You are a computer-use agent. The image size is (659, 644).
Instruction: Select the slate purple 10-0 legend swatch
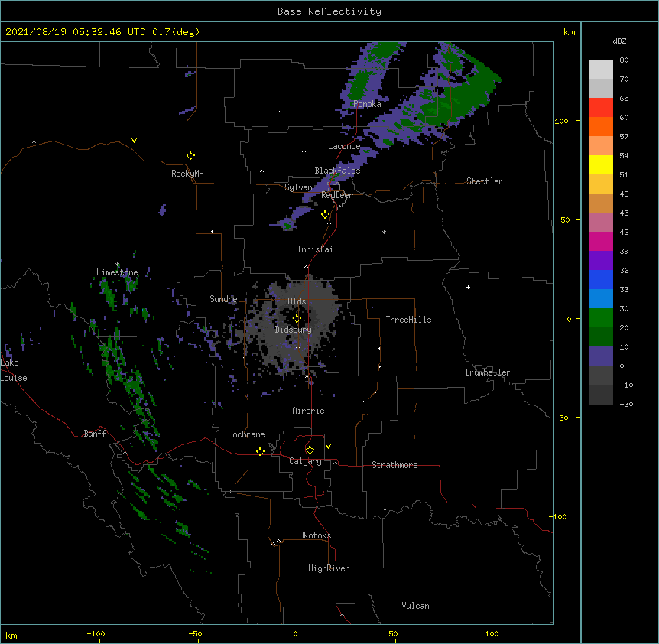tap(601, 356)
